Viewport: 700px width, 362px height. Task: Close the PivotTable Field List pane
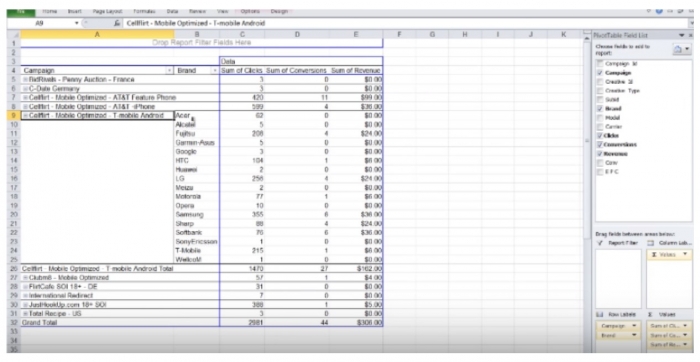coord(691,35)
